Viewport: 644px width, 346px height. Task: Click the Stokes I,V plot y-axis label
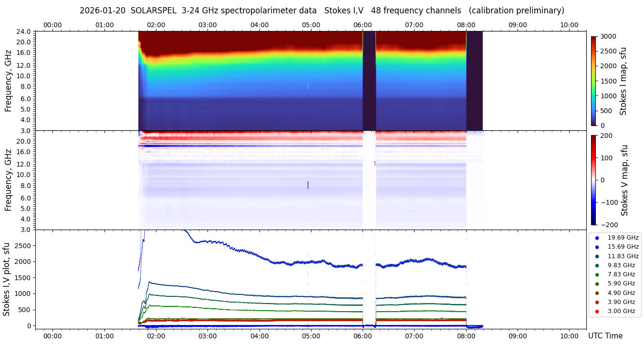coord(7,279)
